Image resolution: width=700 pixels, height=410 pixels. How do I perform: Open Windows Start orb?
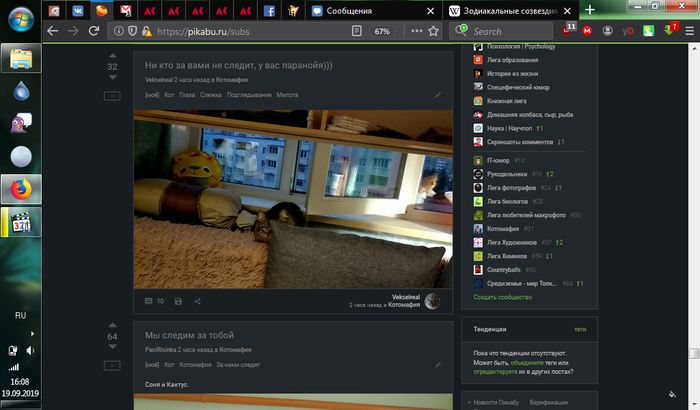click(x=21, y=20)
